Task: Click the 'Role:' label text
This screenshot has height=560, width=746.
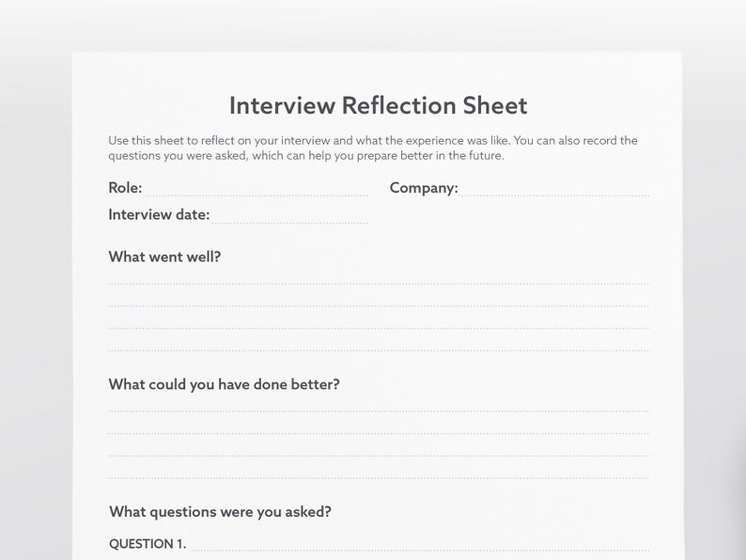Action: pos(125,188)
